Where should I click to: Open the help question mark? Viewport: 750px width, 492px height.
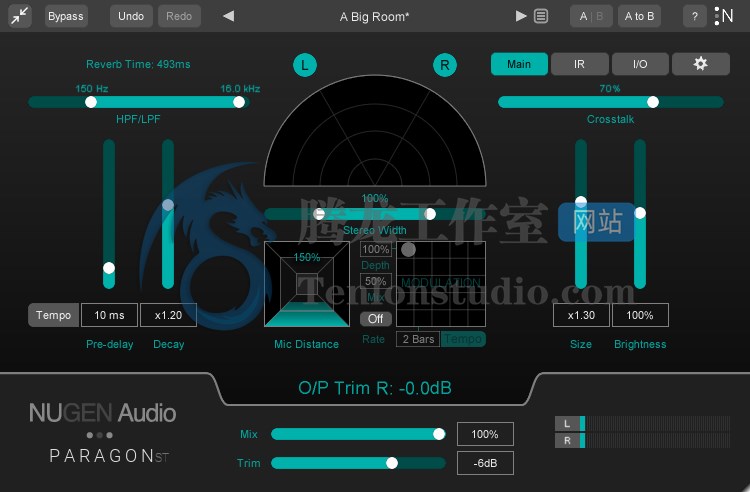pos(695,16)
